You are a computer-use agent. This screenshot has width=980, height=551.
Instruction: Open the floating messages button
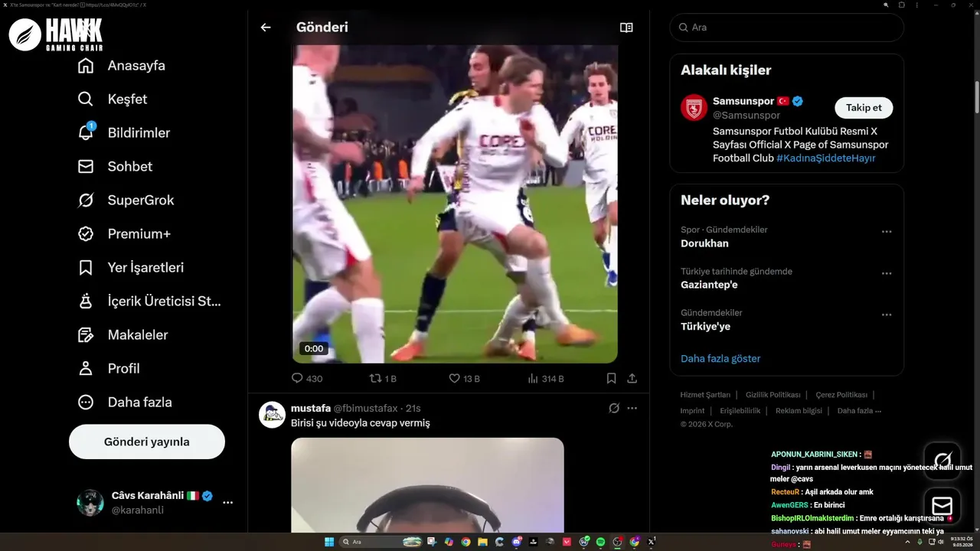click(942, 506)
